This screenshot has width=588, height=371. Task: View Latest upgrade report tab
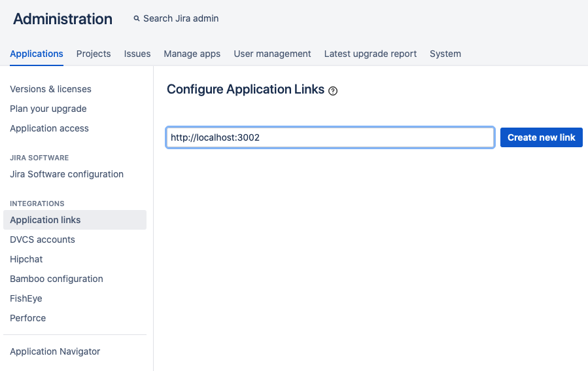370,54
